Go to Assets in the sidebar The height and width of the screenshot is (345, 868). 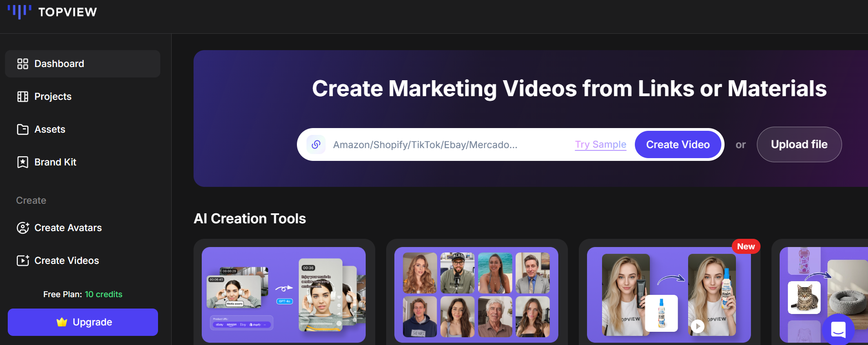coord(82,129)
